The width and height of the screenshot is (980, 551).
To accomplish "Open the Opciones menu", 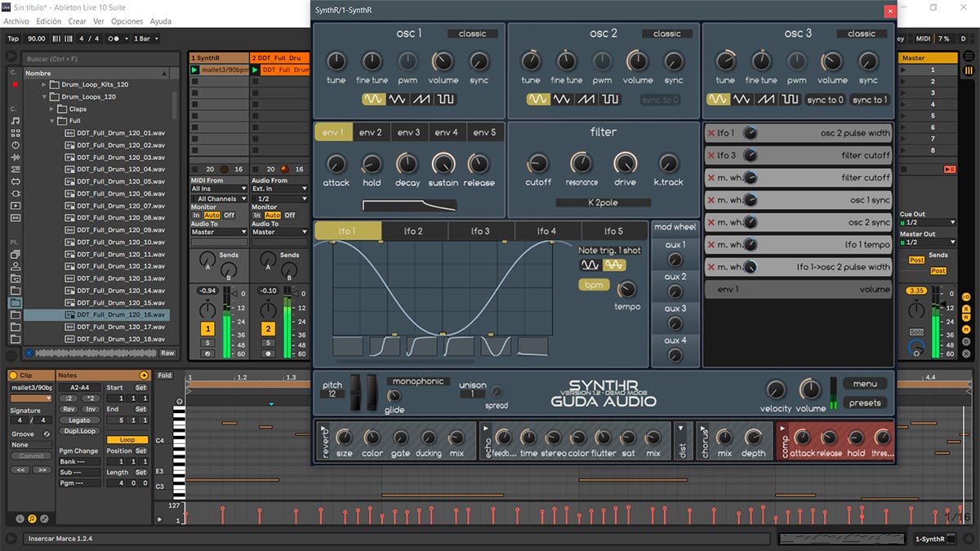I will coord(127,21).
